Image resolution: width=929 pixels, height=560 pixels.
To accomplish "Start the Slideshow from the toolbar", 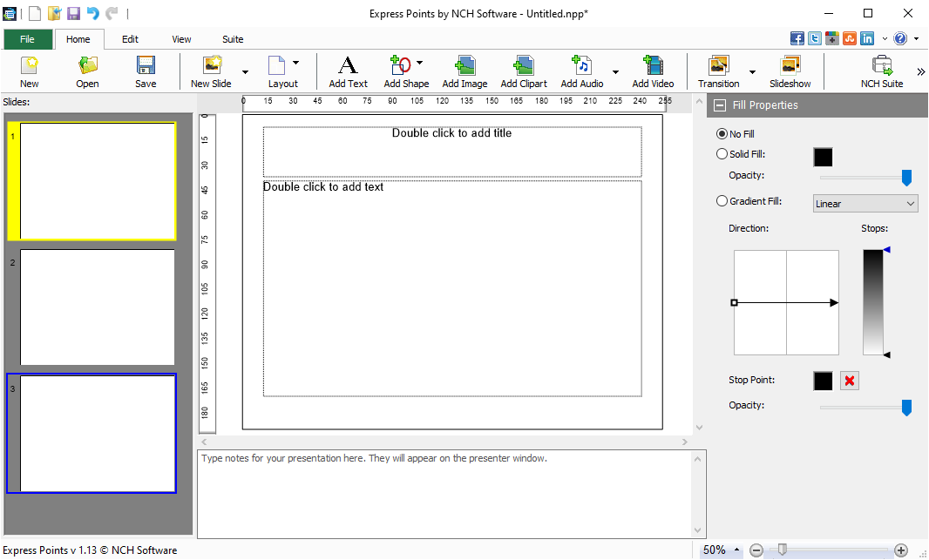I will 790,66.
